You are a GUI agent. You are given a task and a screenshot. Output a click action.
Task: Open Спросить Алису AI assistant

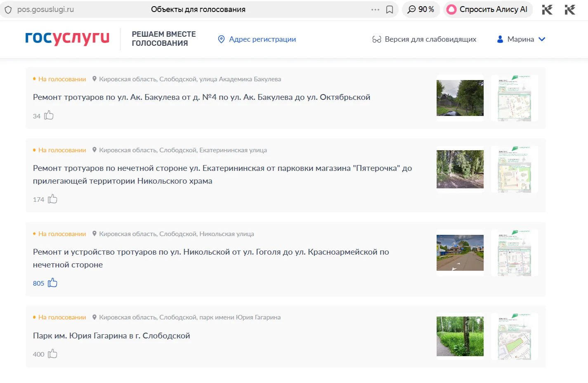point(488,9)
